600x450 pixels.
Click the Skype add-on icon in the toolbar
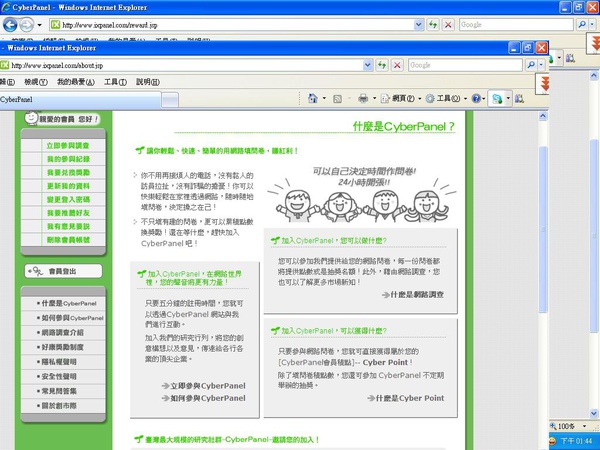point(497,99)
